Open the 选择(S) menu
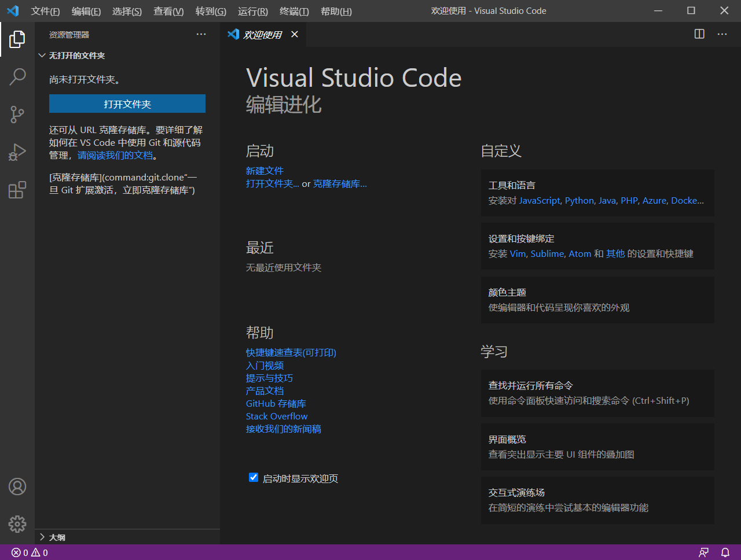 pyautogui.click(x=127, y=11)
